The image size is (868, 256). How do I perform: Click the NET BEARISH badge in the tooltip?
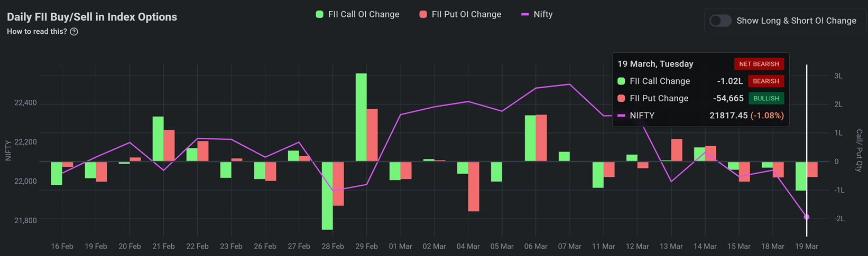click(x=759, y=64)
